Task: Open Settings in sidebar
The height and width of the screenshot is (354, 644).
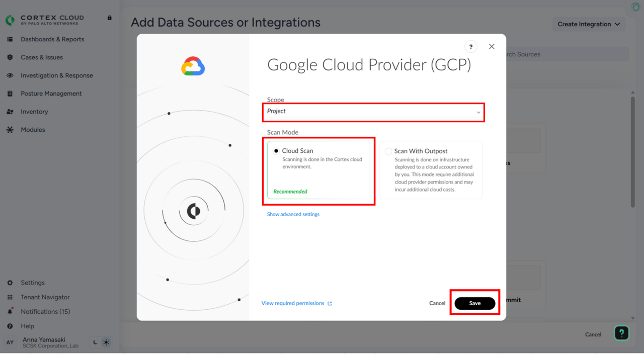Action: [x=33, y=283]
